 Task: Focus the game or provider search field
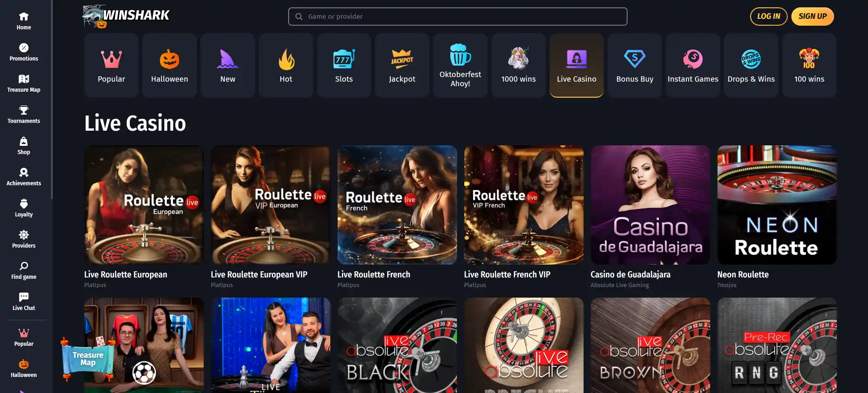tap(458, 17)
